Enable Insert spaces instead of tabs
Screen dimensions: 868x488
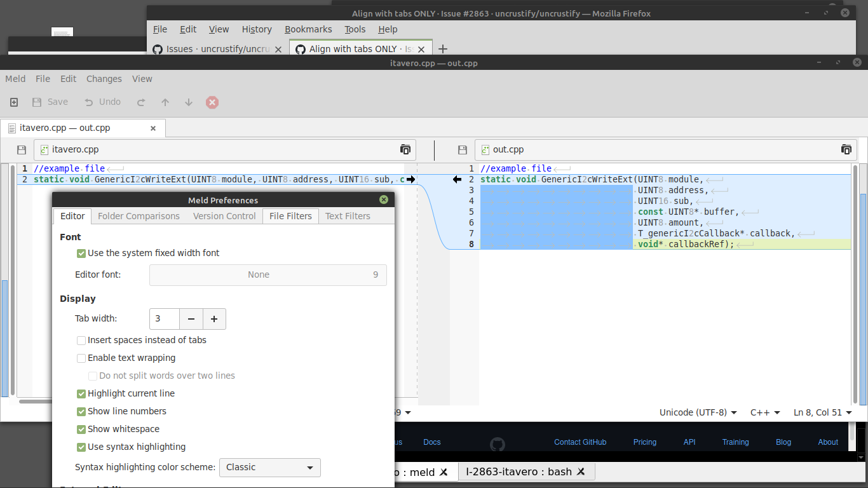[81, 340]
